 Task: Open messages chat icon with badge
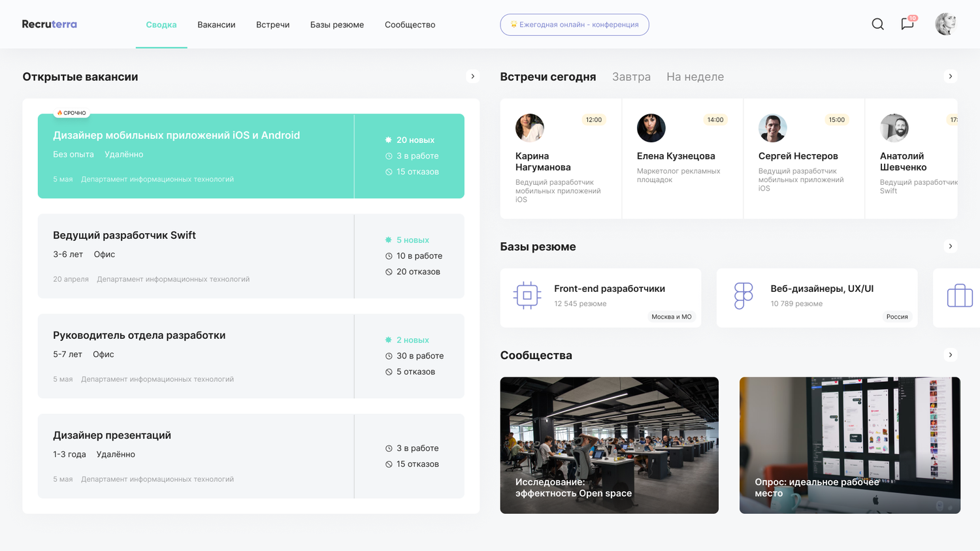[908, 24]
